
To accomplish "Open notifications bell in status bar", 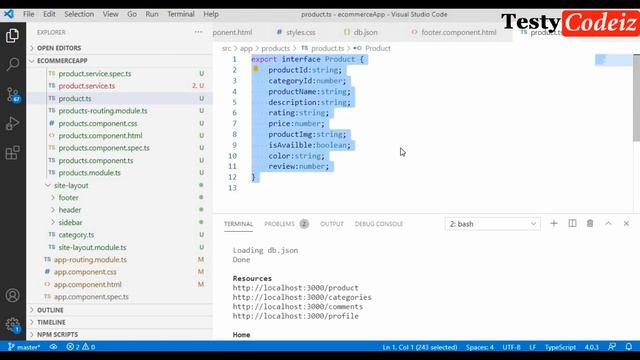I will click(x=629, y=347).
